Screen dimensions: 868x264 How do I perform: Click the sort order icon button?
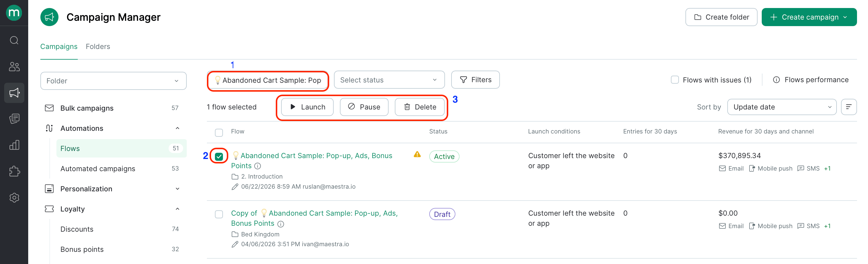click(848, 107)
